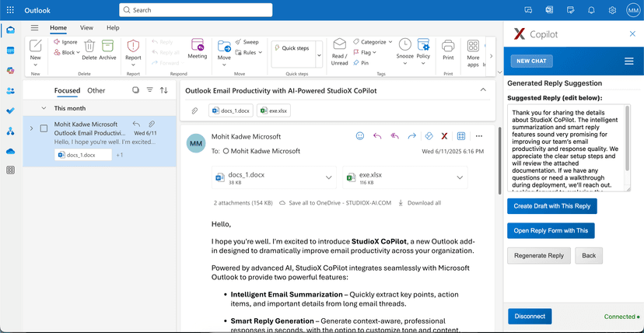The width and height of the screenshot is (644, 333).
Task: Open exe.xlsx attachment options chevron
Action: pyautogui.click(x=460, y=178)
